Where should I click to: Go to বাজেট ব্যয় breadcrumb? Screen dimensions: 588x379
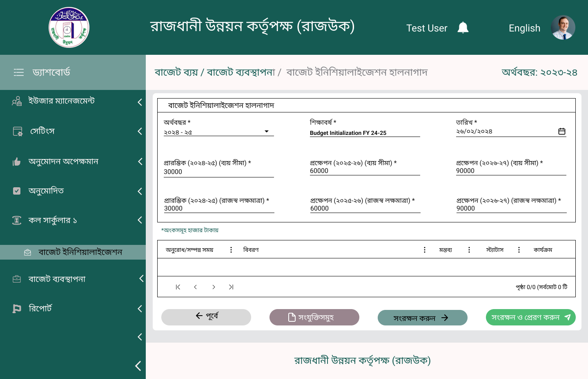pyautogui.click(x=176, y=72)
